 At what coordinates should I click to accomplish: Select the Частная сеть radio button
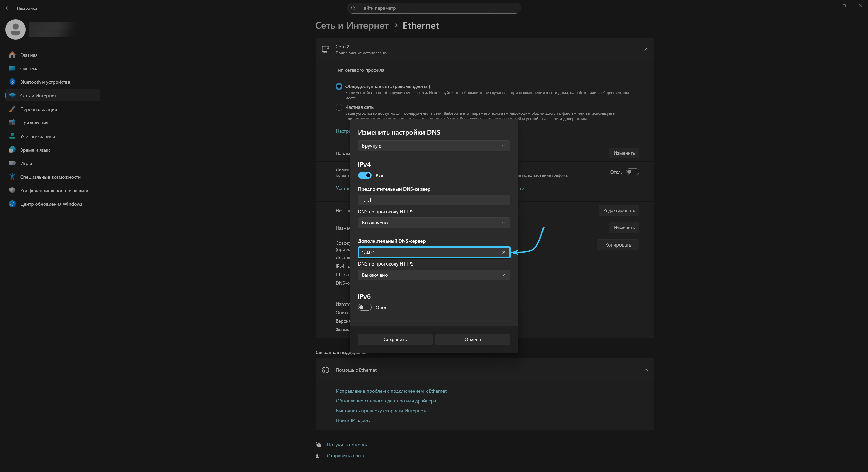point(339,107)
